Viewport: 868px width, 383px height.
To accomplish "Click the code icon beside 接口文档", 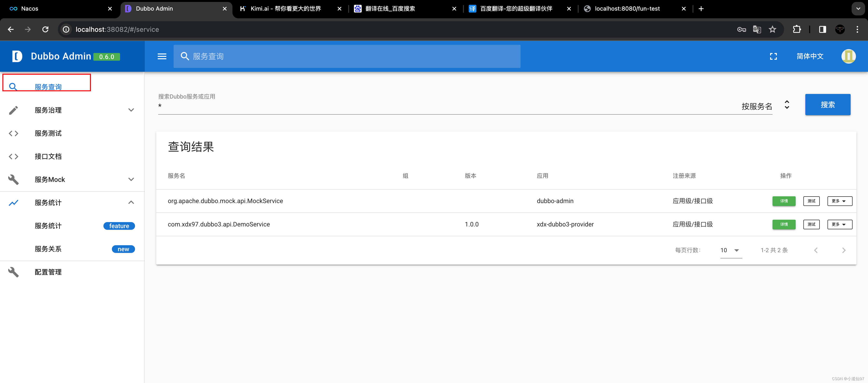I will pos(13,157).
